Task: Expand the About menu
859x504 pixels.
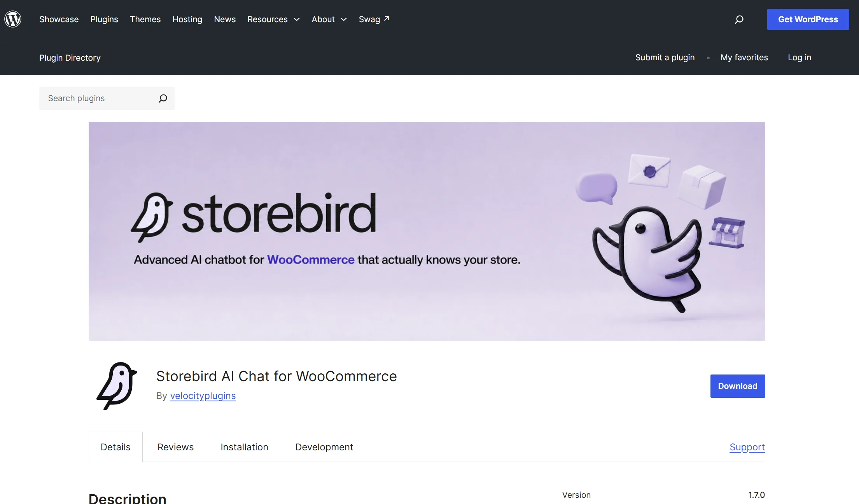Action: tap(329, 19)
